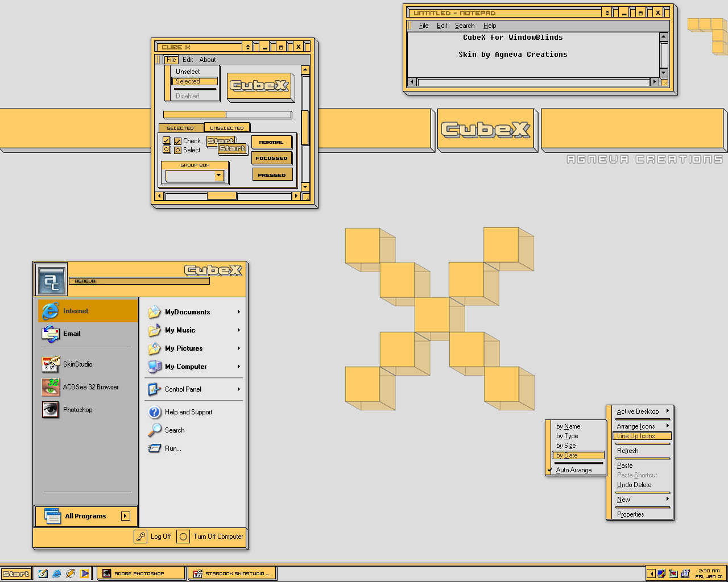Toggle the unlabeled checkbox left of Check
Viewport: 728px width, 582px height.
[x=167, y=140]
